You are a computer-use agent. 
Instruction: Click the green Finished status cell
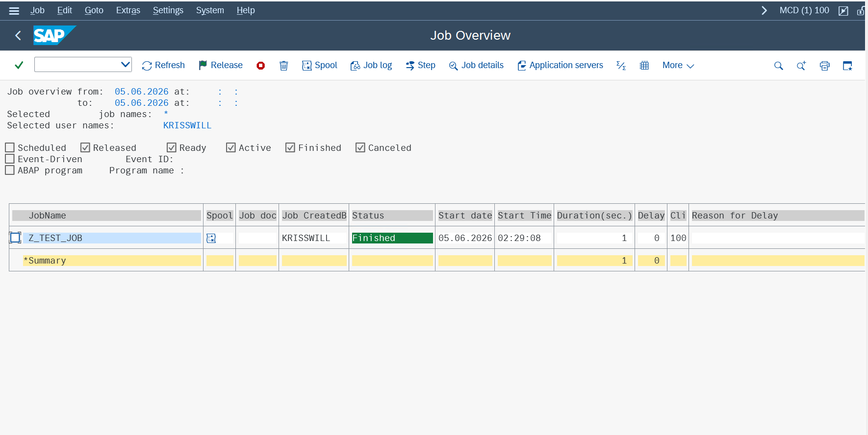[392, 238]
